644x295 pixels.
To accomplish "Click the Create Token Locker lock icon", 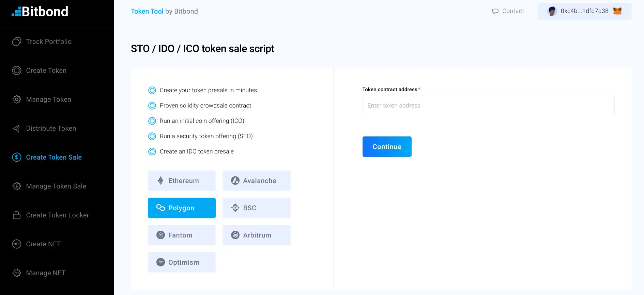I will click(17, 215).
